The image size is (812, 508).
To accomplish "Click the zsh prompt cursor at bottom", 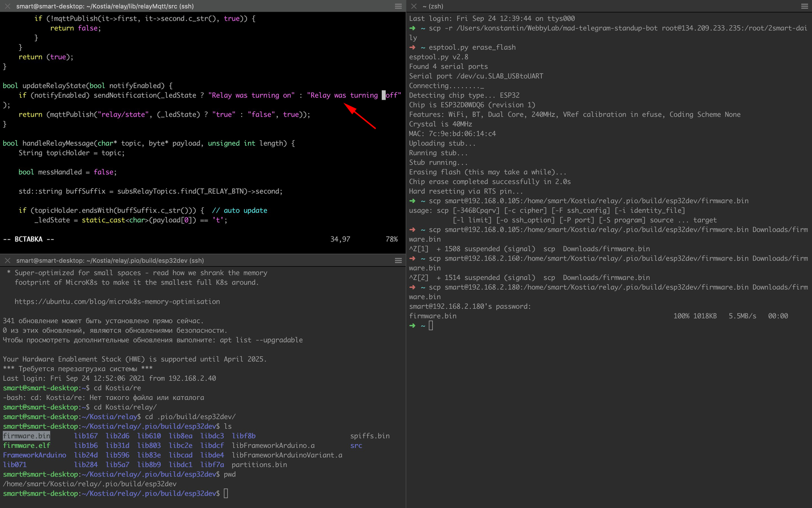I will pos(431,326).
